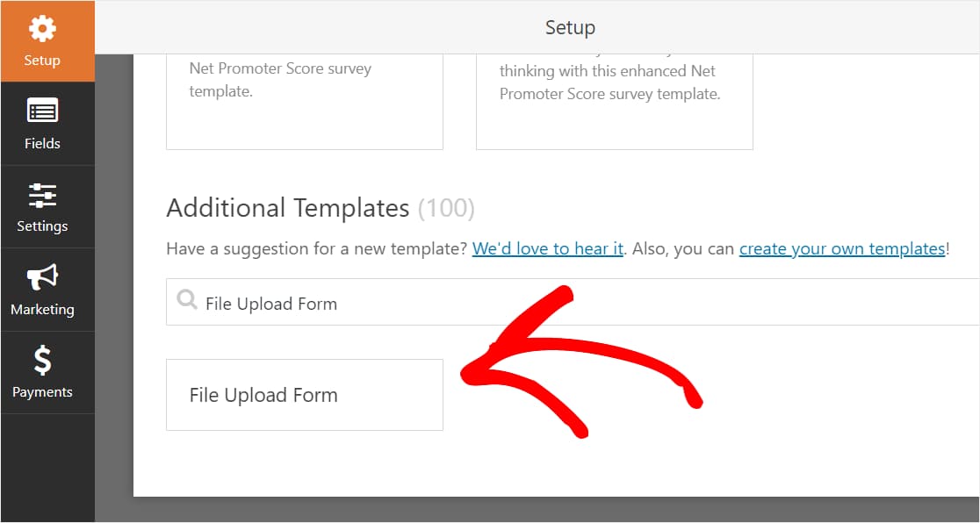Click the "create your own templates" link

842,248
